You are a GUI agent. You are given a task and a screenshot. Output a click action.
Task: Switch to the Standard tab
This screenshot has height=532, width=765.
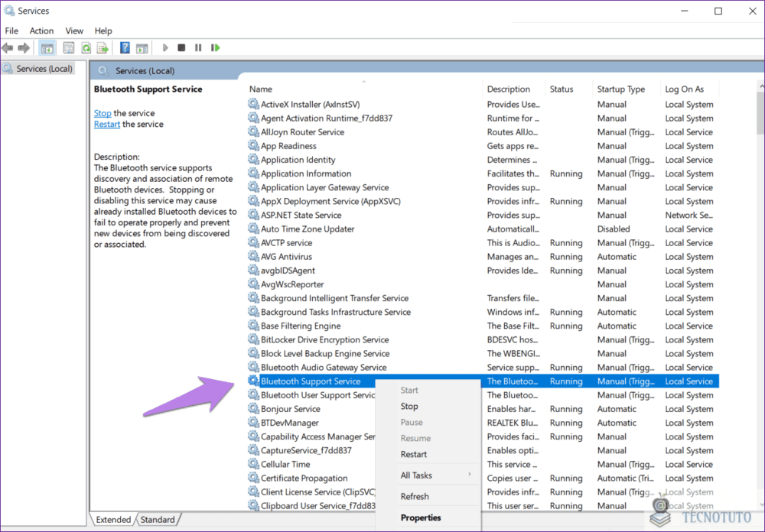[157, 519]
